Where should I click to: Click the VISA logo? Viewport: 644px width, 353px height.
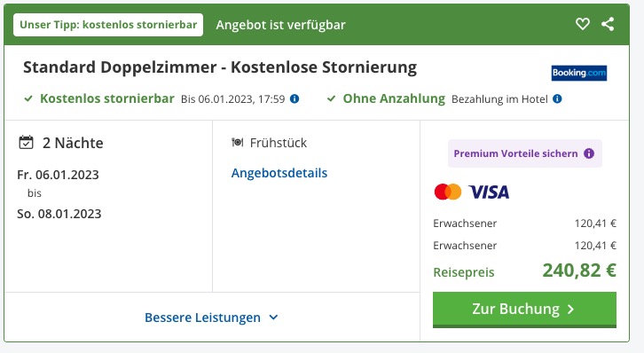(x=489, y=192)
